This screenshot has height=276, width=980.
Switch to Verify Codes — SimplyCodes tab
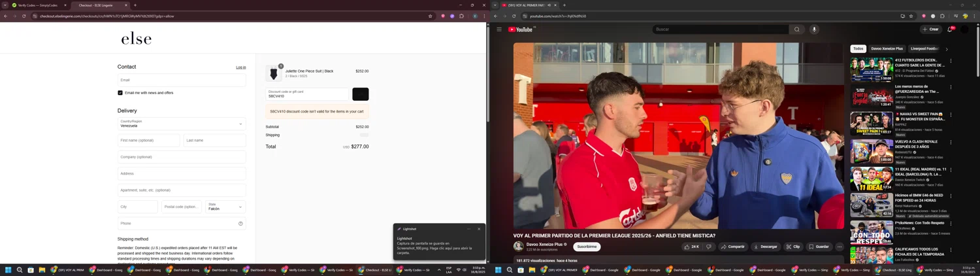click(x=38, y=5)
